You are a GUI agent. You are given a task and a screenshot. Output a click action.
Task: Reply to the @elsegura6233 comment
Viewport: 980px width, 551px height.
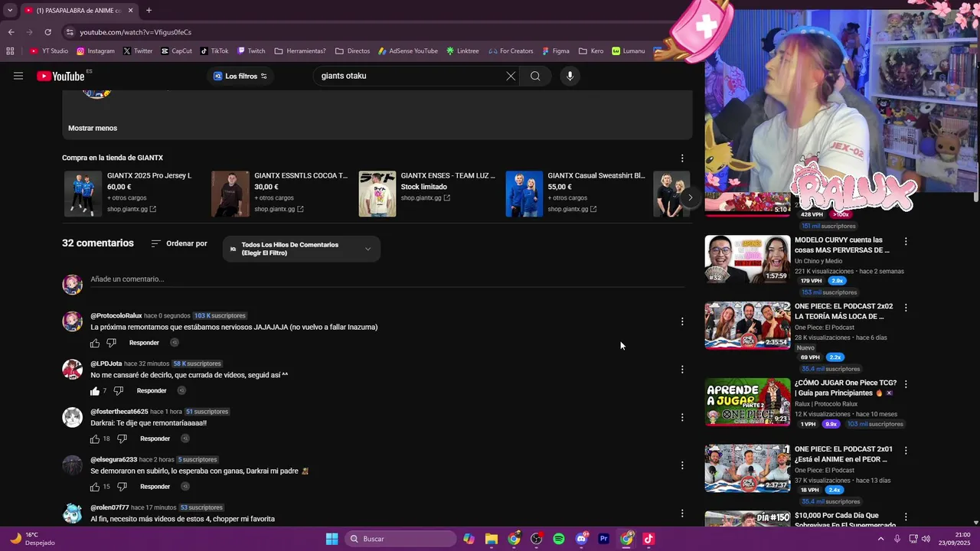(x=155, y=487)
